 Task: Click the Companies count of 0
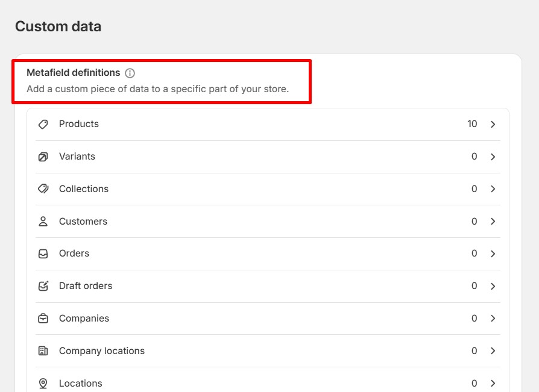pos(474,319)
